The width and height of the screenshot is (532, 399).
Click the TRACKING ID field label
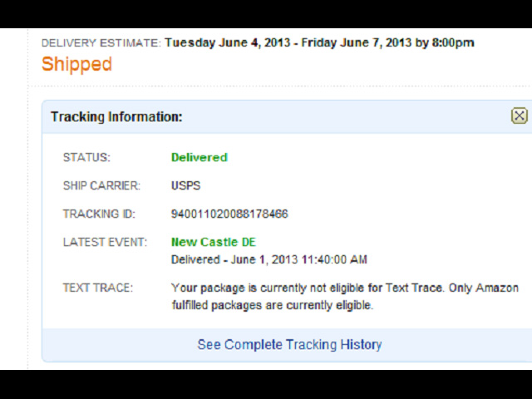(98, 214)
